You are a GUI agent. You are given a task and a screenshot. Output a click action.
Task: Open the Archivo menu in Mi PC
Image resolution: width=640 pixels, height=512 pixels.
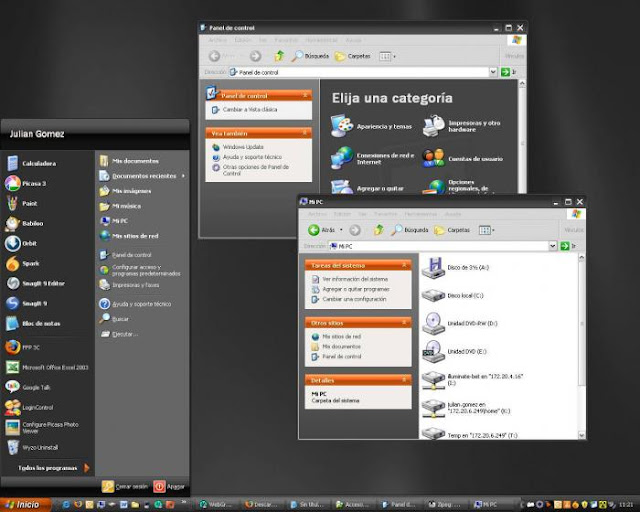tap(317, 214)
